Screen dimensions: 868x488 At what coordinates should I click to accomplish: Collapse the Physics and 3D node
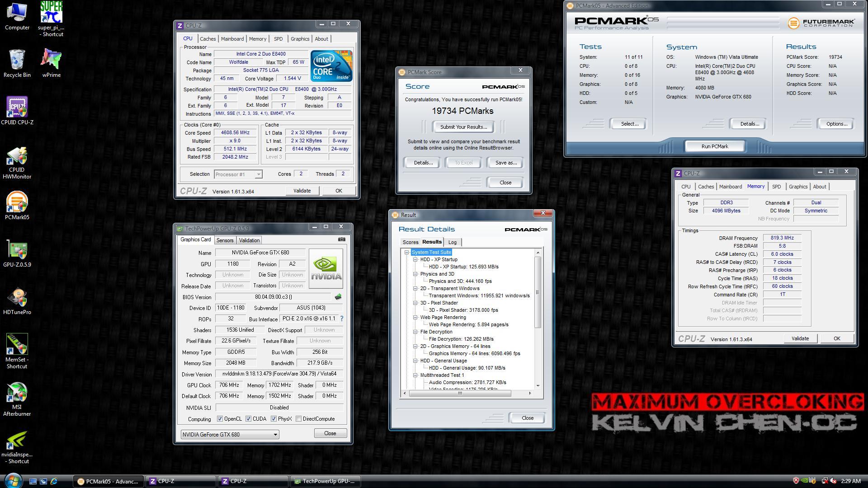pos(415,274)
